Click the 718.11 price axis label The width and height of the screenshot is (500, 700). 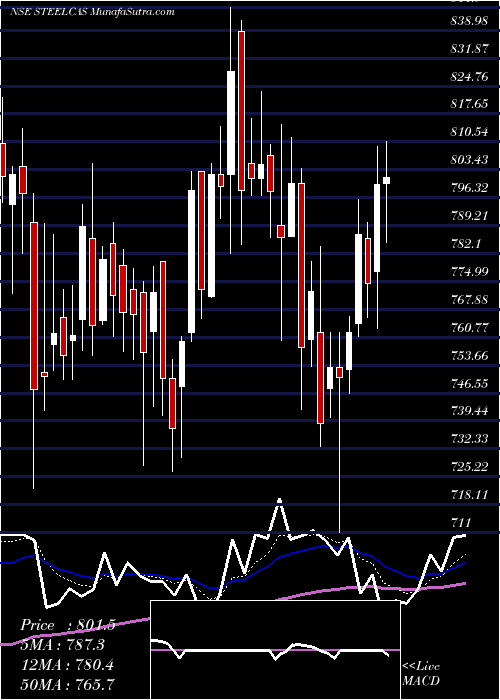click(469, 495)
